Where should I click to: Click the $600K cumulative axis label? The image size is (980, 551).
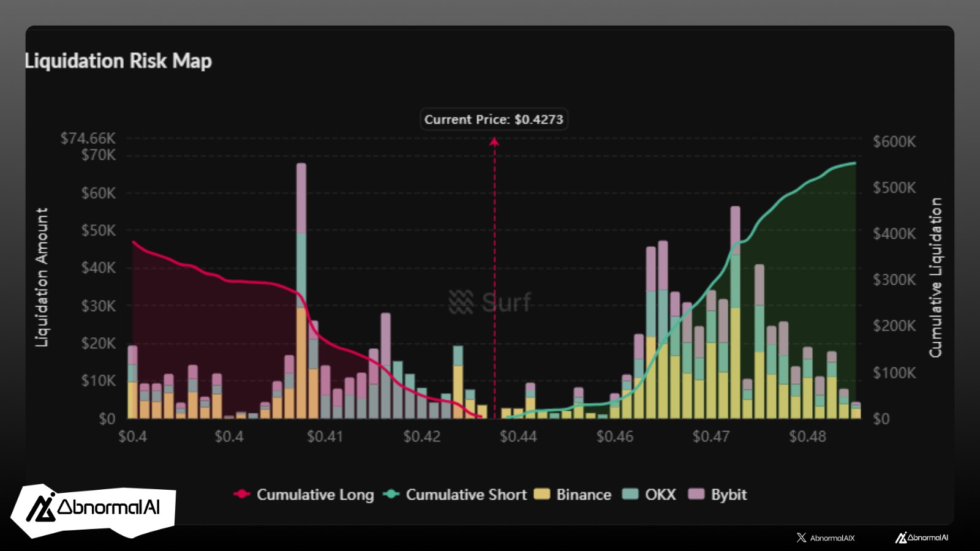[x=894, y=142]
